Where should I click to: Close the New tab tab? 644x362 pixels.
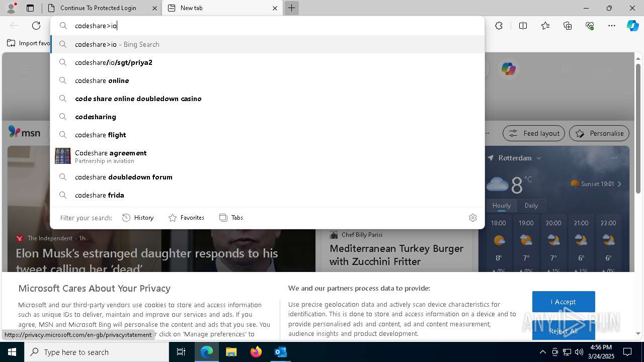pos(275,8)
